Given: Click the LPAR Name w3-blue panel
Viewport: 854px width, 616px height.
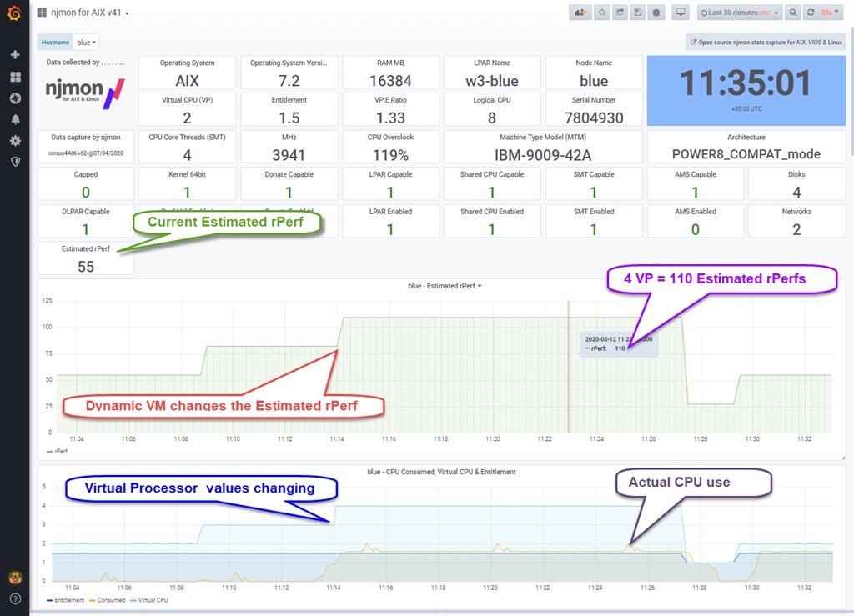Looking at the screenshot, I should [492, 72].
